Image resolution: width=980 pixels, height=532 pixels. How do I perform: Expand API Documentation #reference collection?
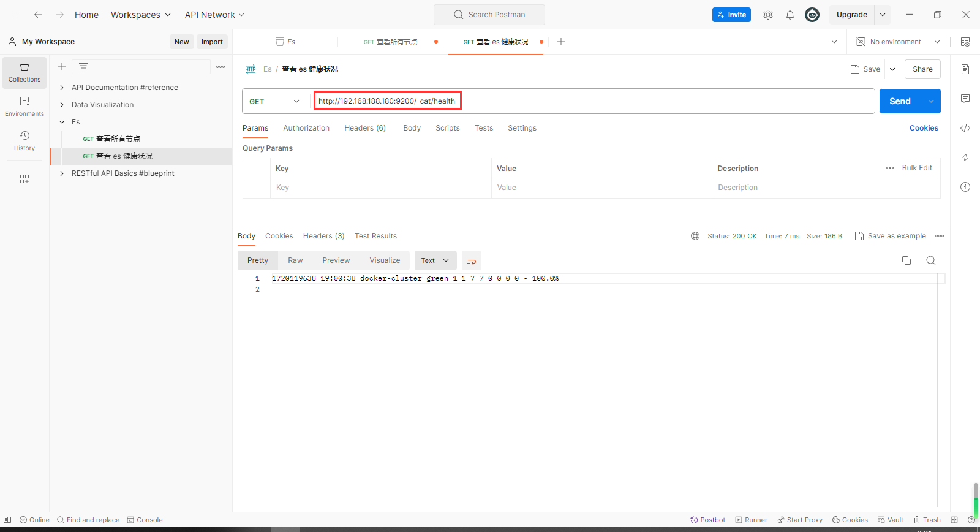pyautogui.click(x=62, y=88)
